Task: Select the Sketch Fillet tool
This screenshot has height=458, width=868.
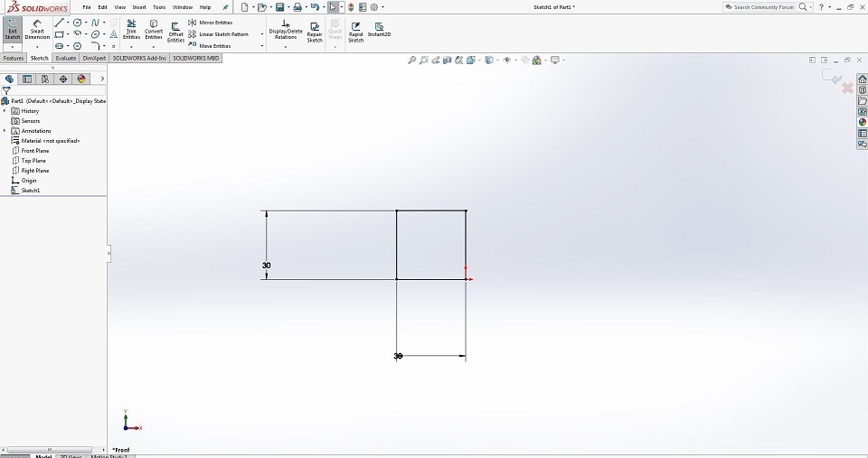Action: 95,46
